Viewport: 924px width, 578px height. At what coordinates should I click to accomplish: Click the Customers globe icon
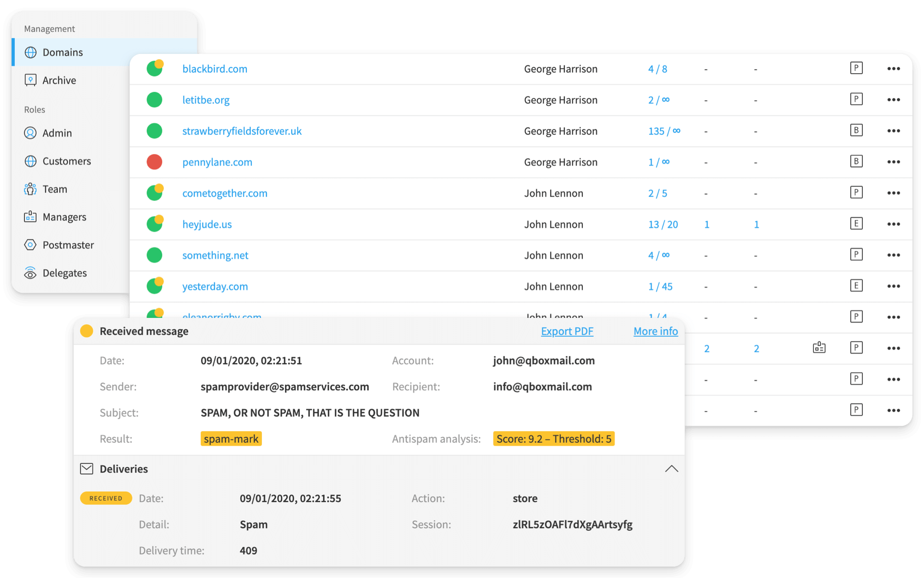[x=31, y=161]
